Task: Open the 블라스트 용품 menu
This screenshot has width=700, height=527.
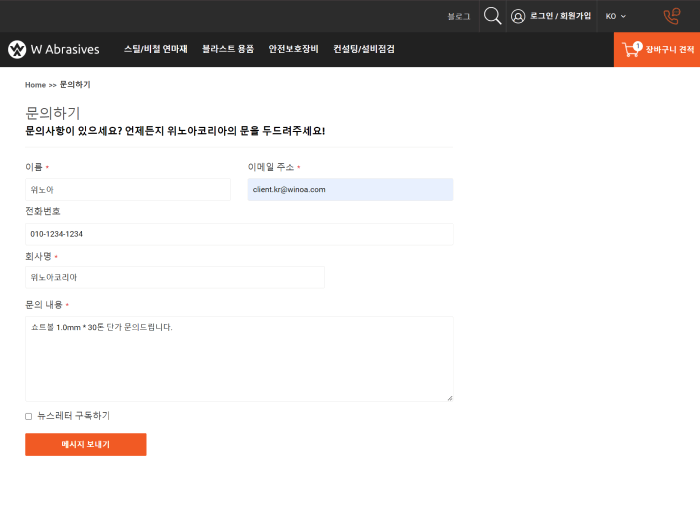Action: [x=228, y=49]
